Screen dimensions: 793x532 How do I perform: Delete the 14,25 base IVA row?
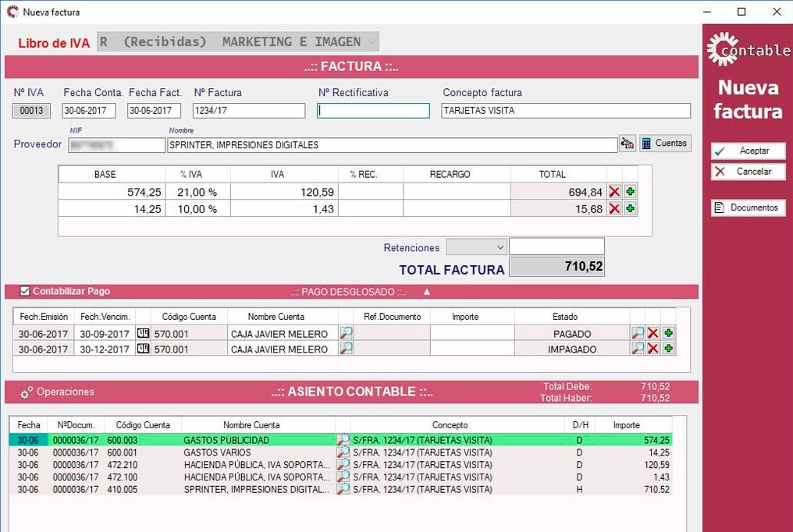(614, 208)
